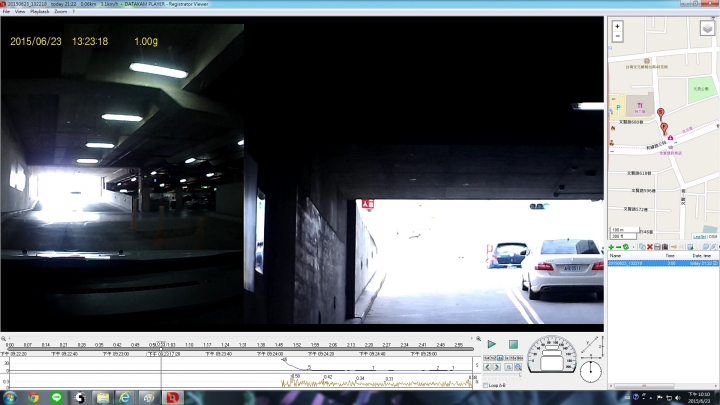
Task: Switch to the red D Datakam Player taskbar icon
Action: pyautogui.click(x=172, y=398)
